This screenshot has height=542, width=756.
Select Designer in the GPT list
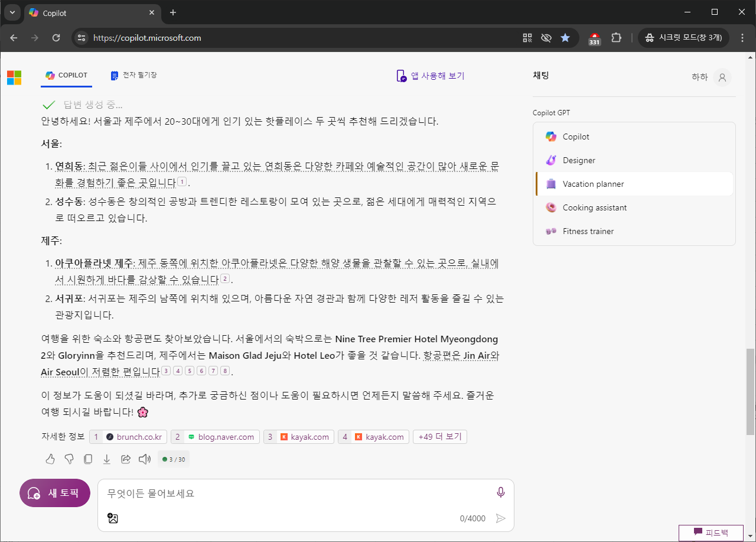pyautogui.click(x=634, y=160)
